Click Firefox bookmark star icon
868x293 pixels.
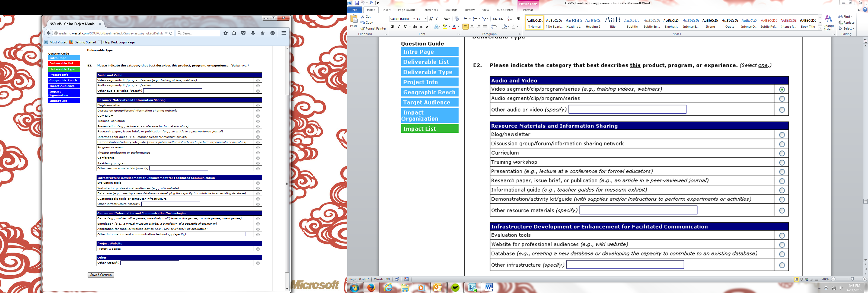[225, 33]
